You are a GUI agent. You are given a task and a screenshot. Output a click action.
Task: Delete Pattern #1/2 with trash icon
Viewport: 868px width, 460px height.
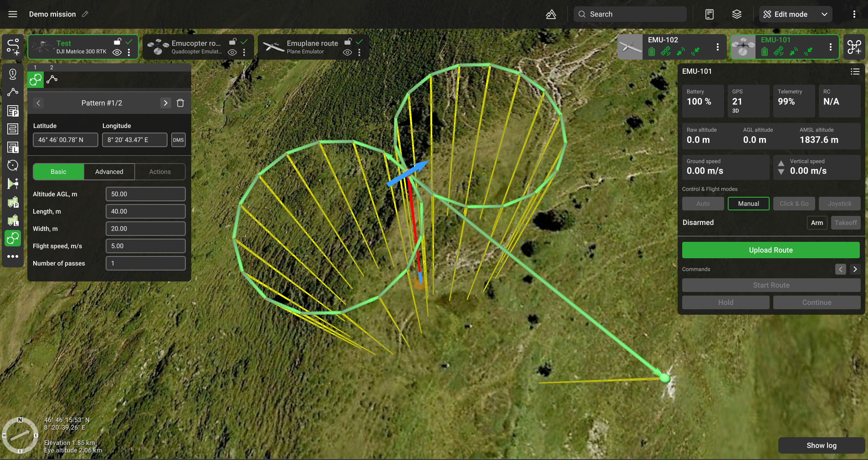[180, 103]
